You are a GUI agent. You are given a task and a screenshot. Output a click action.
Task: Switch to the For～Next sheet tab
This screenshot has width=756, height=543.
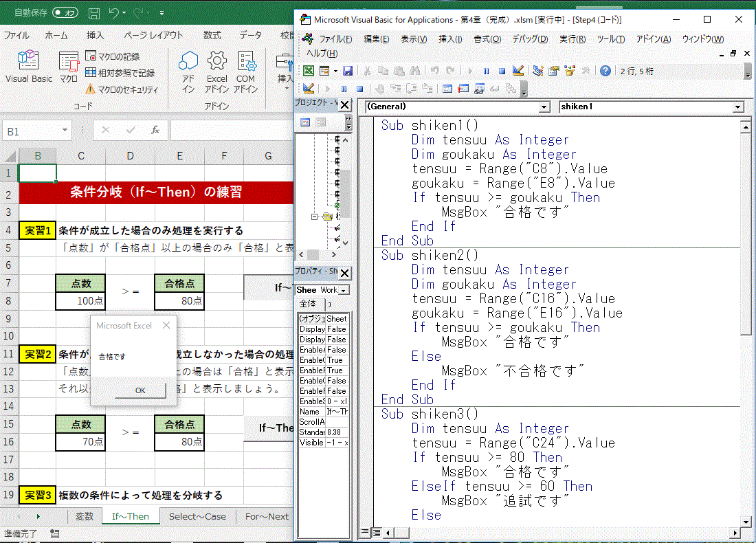click(x=267, y=516)
